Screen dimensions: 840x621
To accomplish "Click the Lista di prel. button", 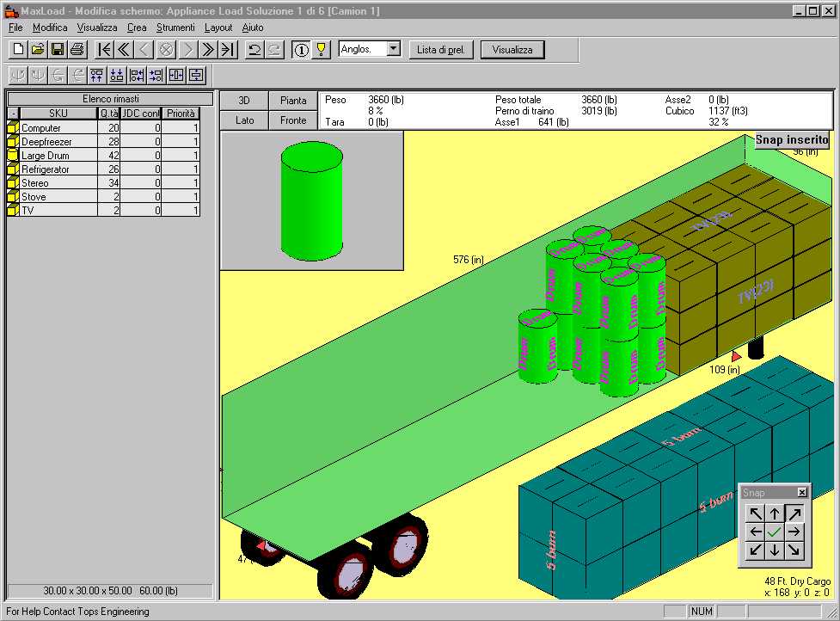I will (x=441, y=50).
